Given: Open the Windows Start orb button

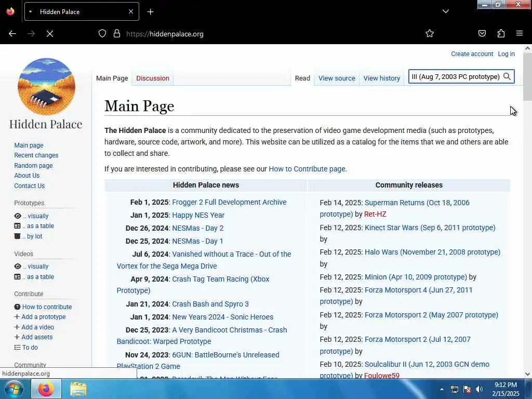Looking at the screenshot, I should [x=14, y=389].
